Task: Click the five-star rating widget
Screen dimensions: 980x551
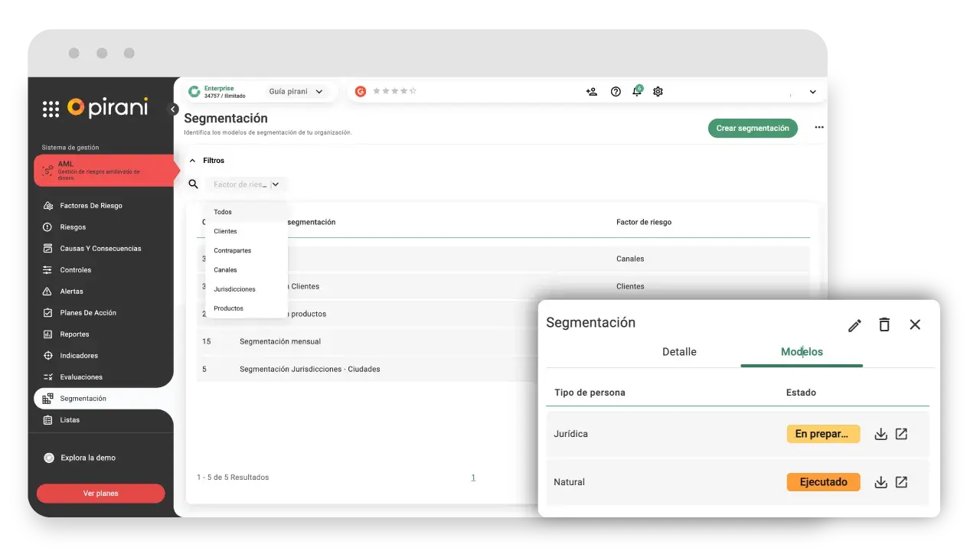Action: (x=394, y=91)
